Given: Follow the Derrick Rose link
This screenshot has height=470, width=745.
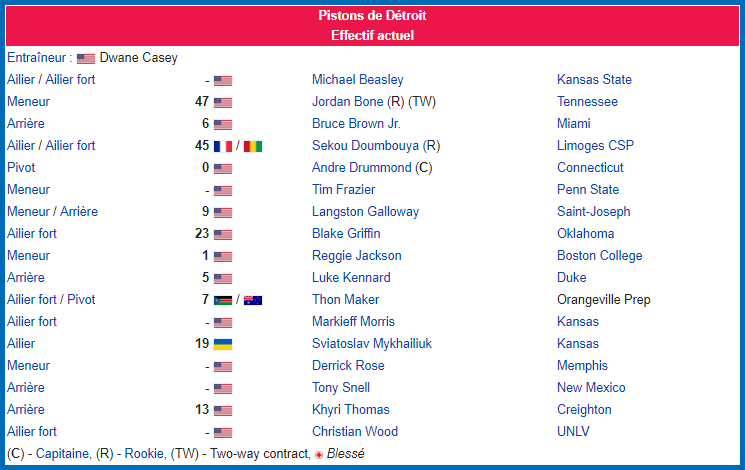Looking at the screenshot, I should click(x=348, y=365).
